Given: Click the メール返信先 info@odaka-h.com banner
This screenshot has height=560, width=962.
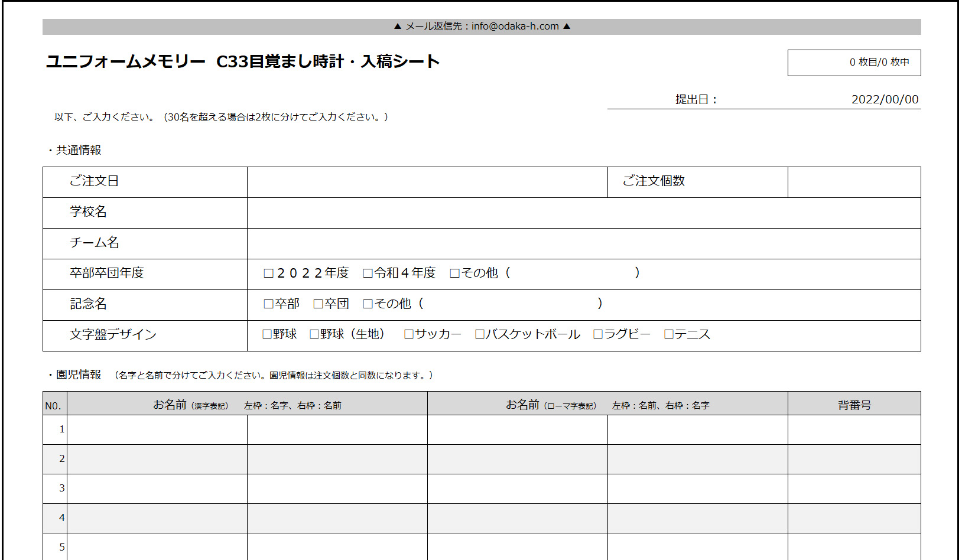Looking at the screenshot, I should click(x=482, y=27).
